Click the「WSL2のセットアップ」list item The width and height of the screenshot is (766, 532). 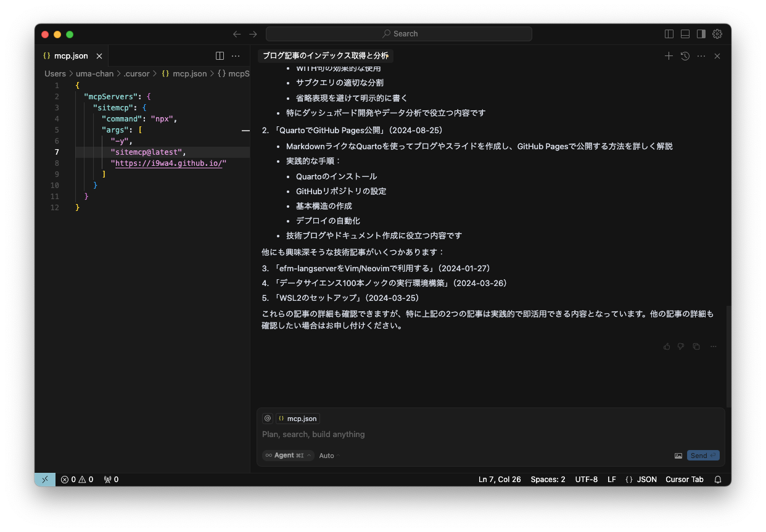pos(347,298)
